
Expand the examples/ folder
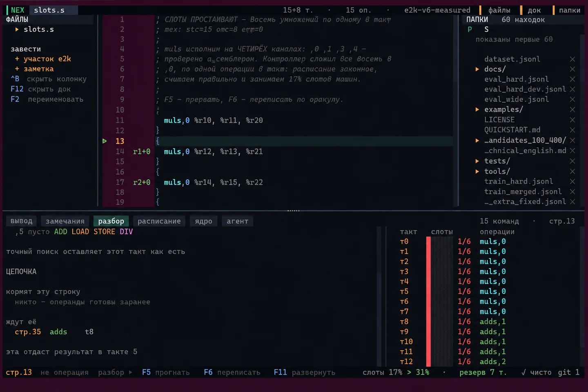click(x=477, y=109)
